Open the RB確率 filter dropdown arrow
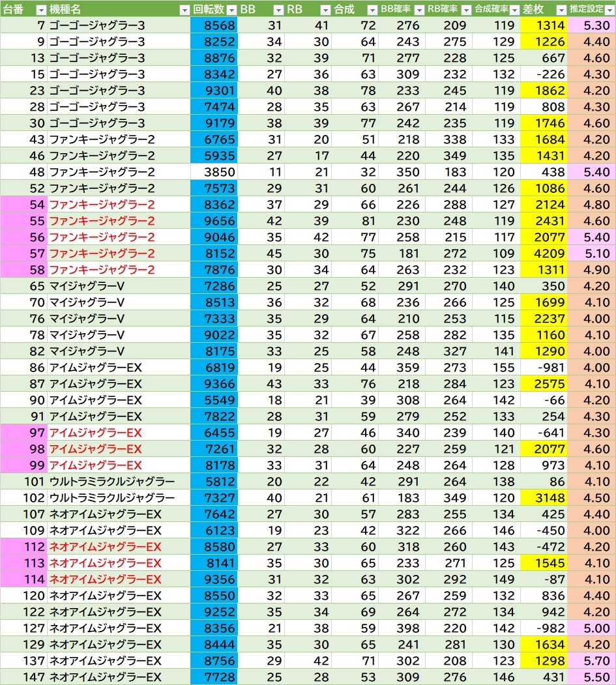616x685 pixels. point(465,10)
